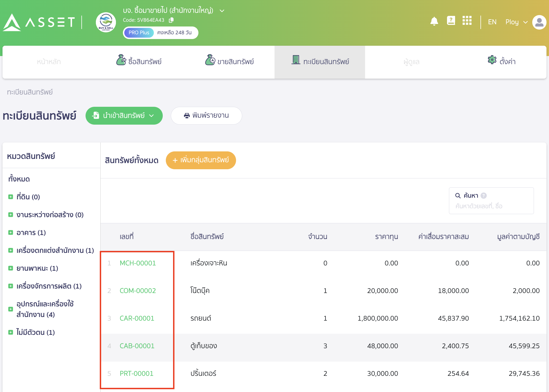Open the Ploy user menu dropdown

point(516,22)
